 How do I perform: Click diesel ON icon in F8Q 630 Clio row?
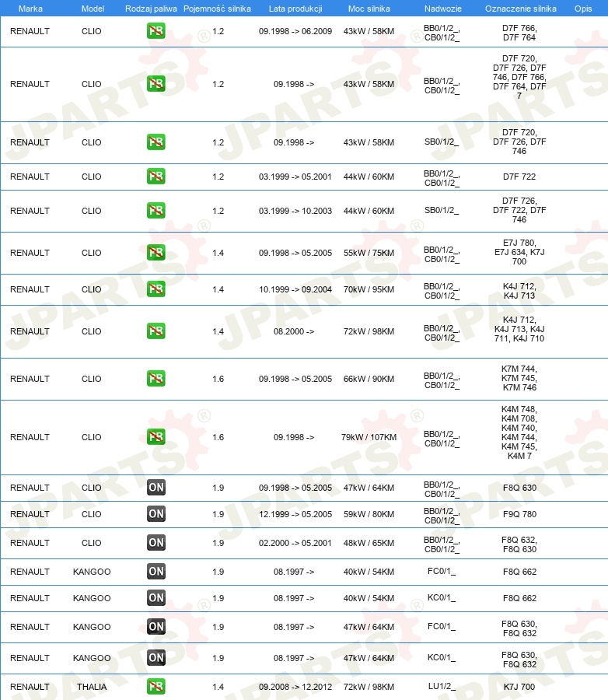155,488
